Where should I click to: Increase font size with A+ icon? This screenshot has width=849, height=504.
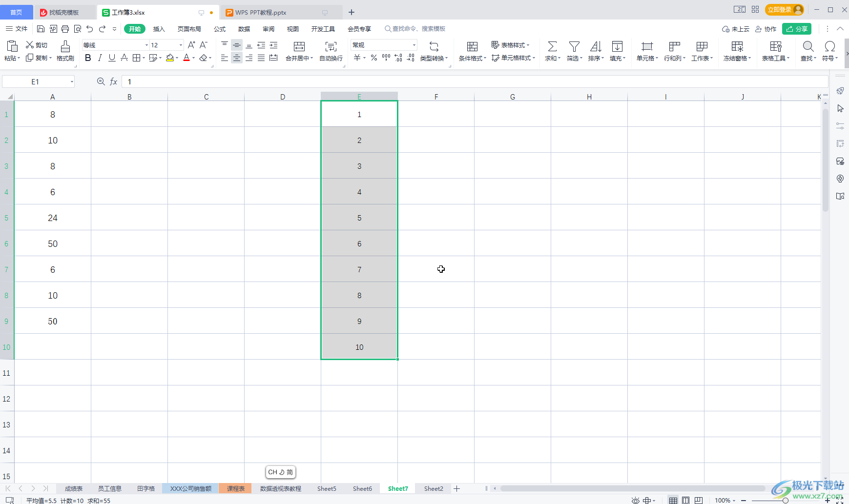(x=191, y=45)
